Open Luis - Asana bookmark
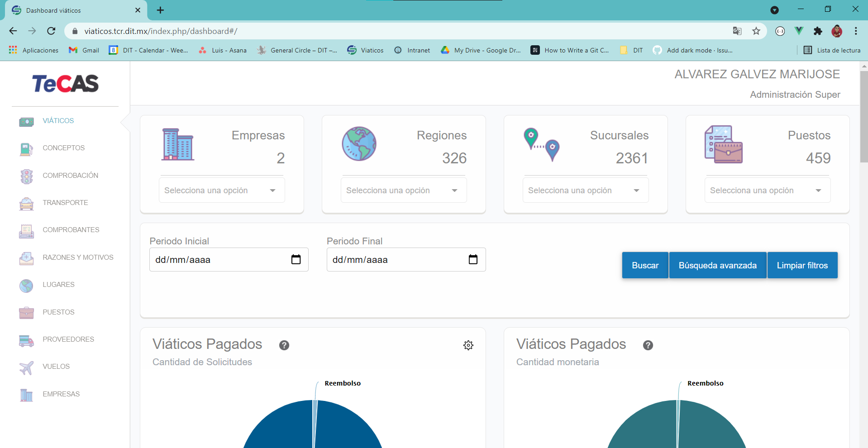 pos(223,50)
